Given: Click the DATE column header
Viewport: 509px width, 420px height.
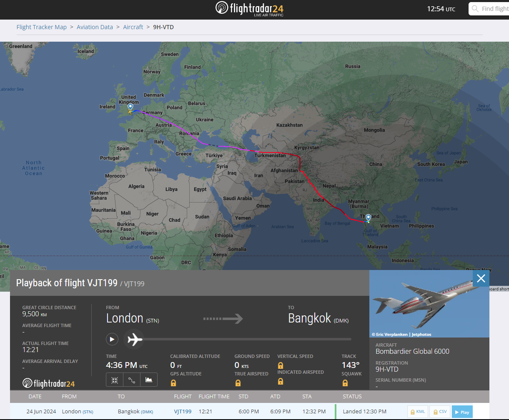Looking at the screenshot, I should 35,397.
